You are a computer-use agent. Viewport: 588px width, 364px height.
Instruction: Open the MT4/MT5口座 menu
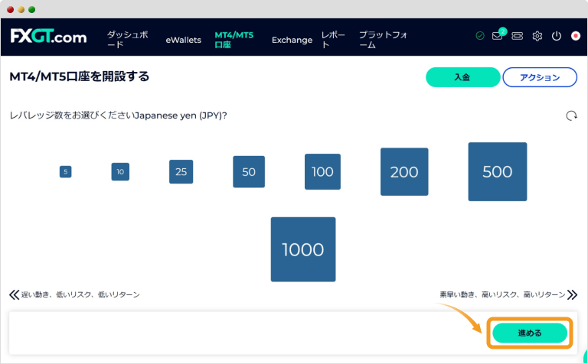(x=234, y=40)
